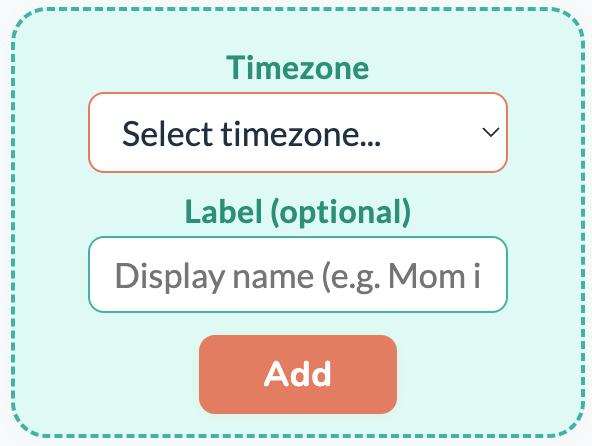Viewport: 592px width, 446px height.
Task: Open the Select timezone dropdown
Action: tap(298, 133)
